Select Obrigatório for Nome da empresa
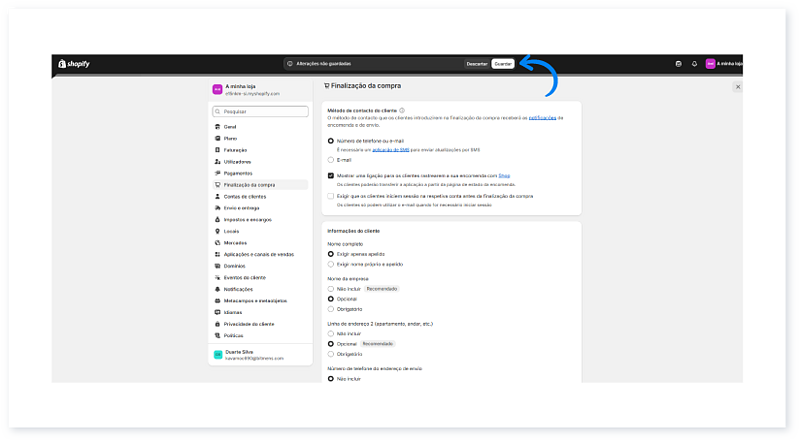Image resolution: width=800 pixels, height=442 pixels. coord(331,309)
